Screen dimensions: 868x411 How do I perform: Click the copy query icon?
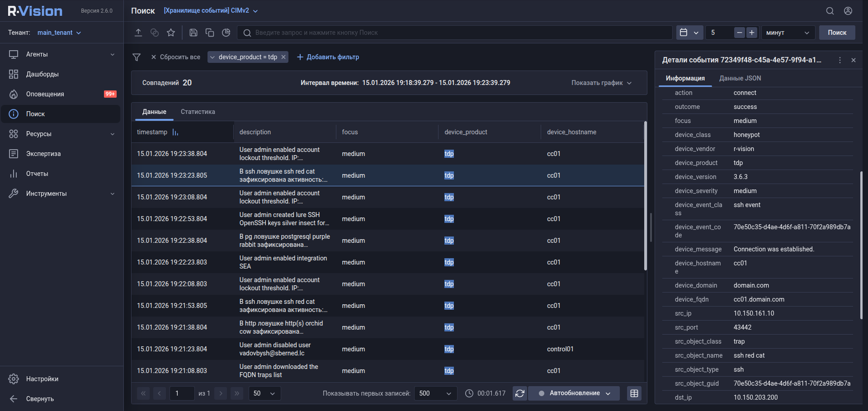point(209,33)
